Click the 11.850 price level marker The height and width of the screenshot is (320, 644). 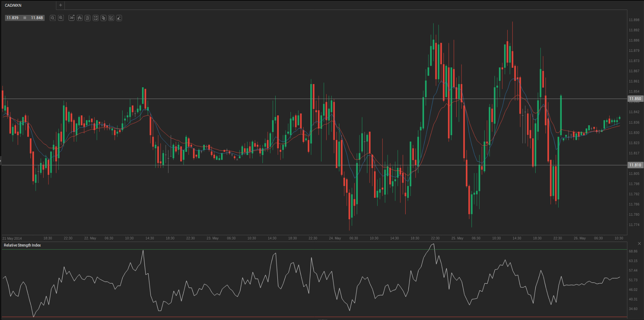pos(635,99)
